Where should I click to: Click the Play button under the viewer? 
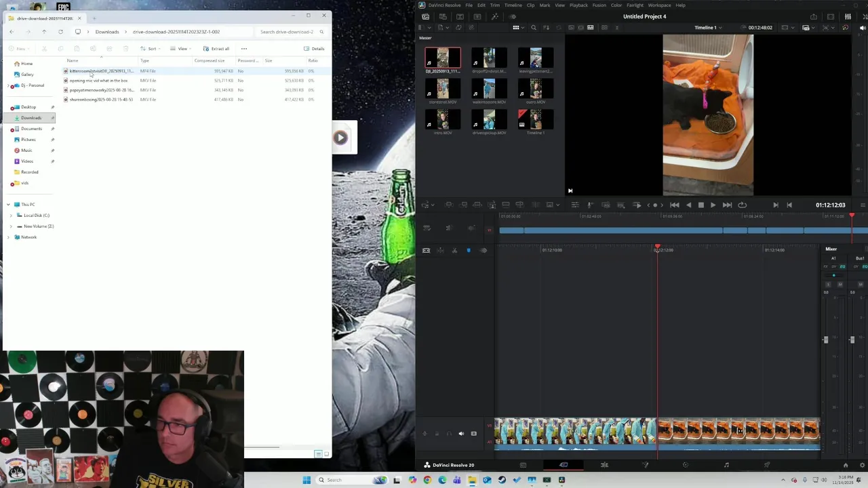713,205
